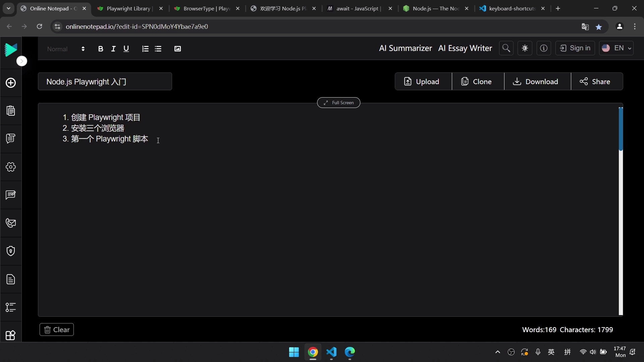Screen dimensions: 644x362
Task: Open taskbar clock showing 17:47
Action: pyautogui.click(x=620, y=352)
